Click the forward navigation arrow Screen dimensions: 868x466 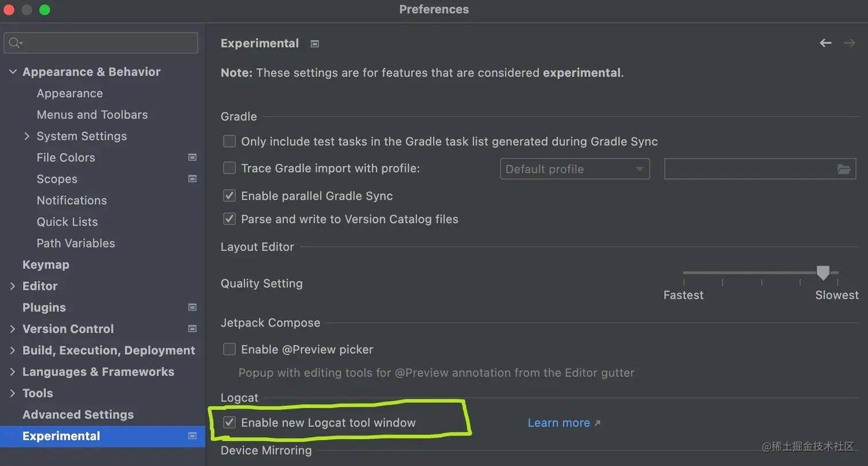point(848,42)
